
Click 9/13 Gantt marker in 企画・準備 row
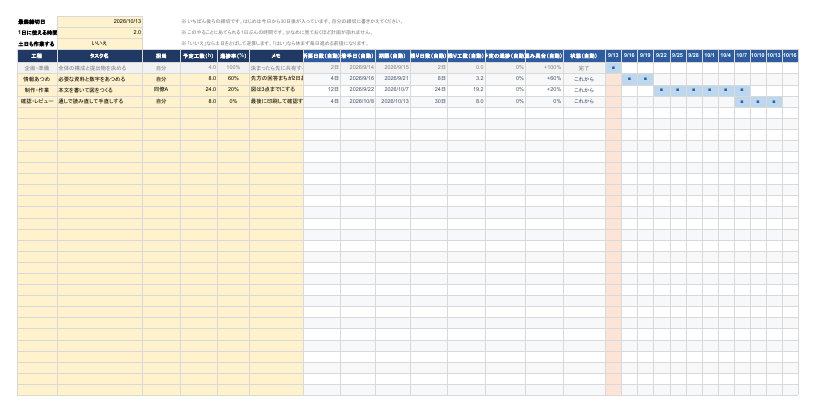click(613, 68)
